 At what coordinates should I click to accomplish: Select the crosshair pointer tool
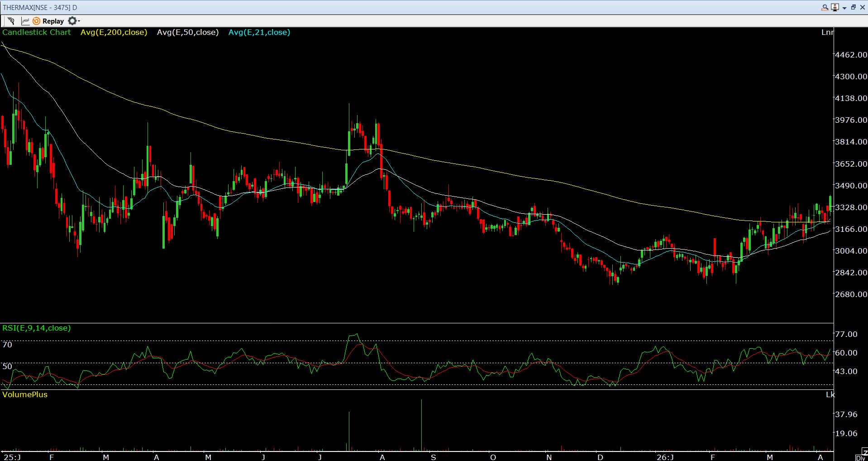point(11,21)
